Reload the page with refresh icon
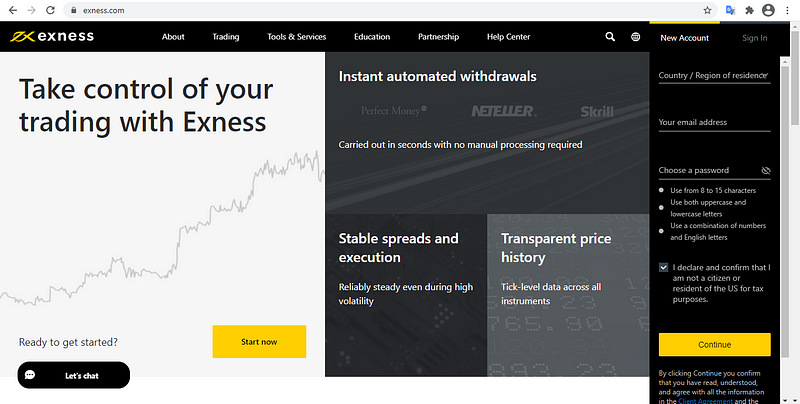800x404 pixels. coord(50,10)
